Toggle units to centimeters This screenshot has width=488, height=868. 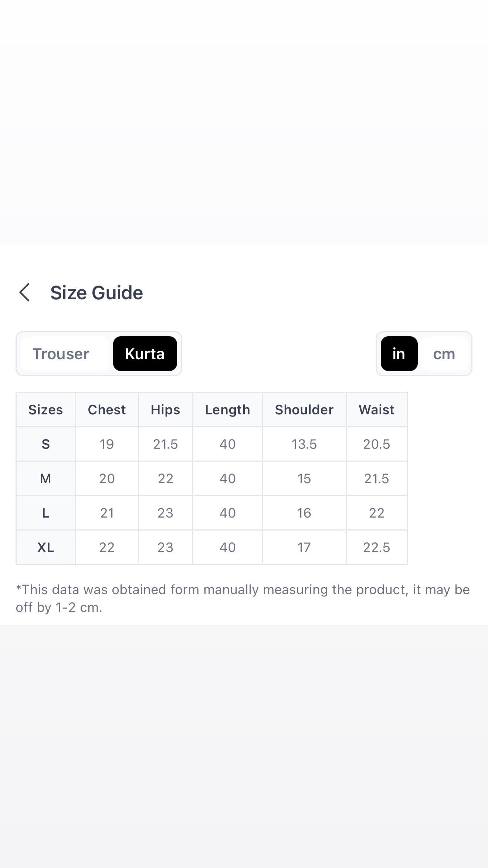tap(444, 354)
